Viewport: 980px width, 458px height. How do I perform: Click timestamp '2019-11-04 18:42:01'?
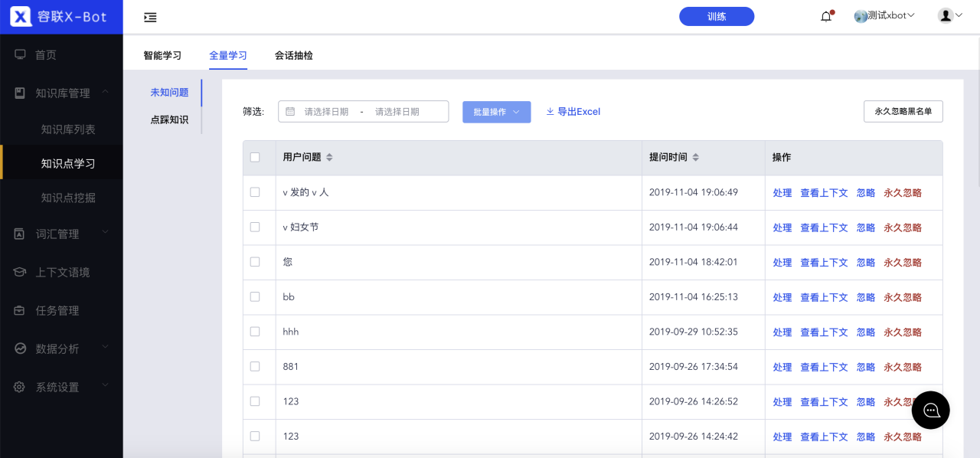(x=694, y=262)
